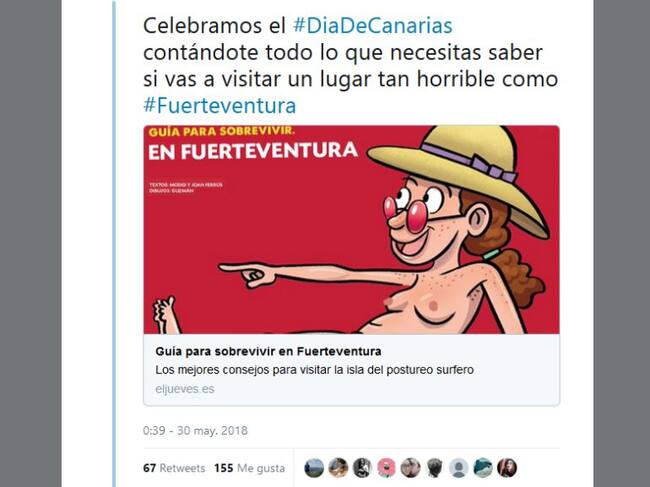Show the 155 Me gusta list

pos(250,468)
